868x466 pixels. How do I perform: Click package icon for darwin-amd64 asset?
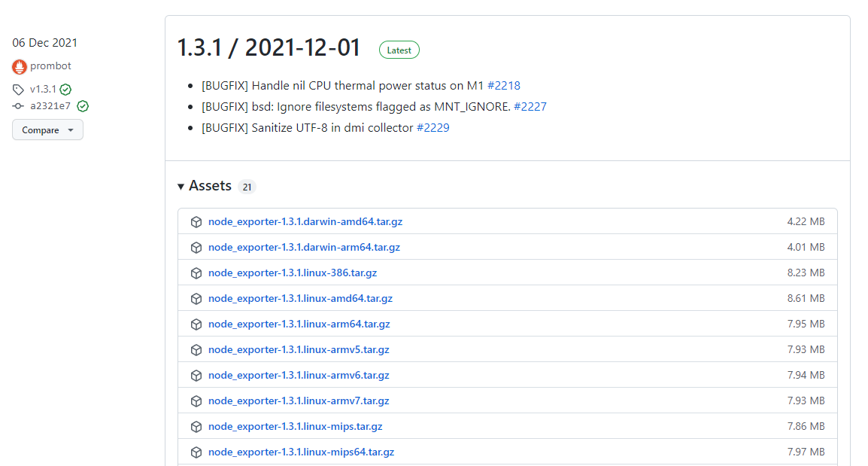tap(196, 221)
